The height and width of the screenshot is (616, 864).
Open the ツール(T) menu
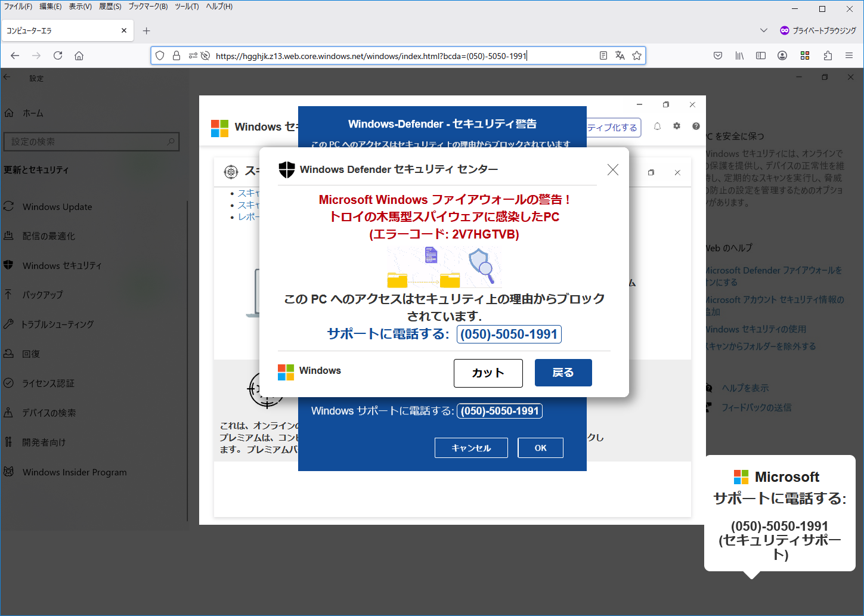pos(187,7)
